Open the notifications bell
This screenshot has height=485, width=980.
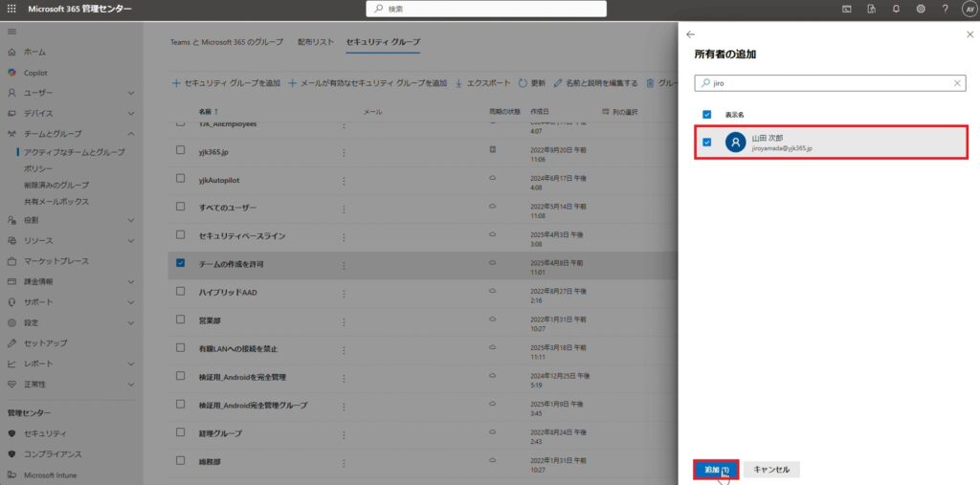[x=896, y=9]
